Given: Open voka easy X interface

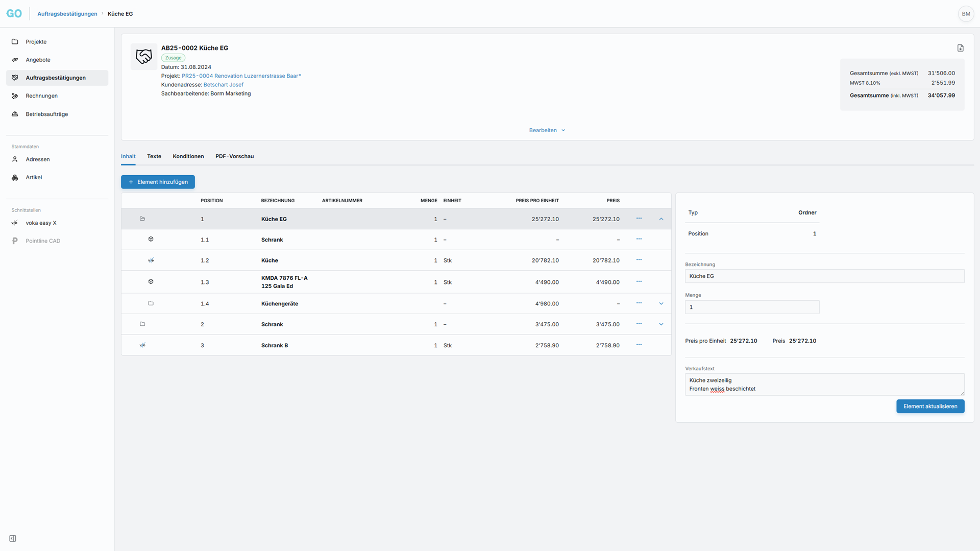Looking at the screenshot, I should click(x=41, y=223).
